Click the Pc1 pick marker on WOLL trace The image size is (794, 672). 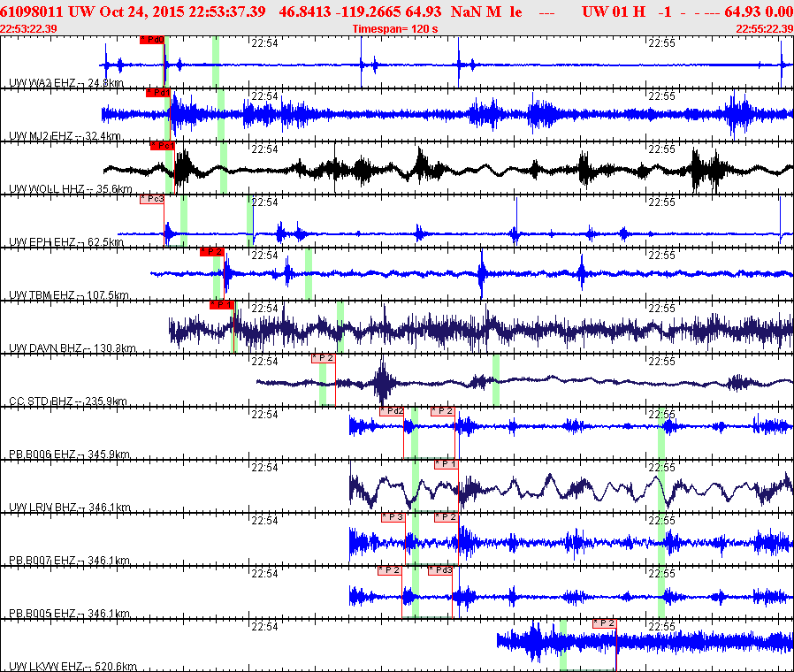point(163,146)
